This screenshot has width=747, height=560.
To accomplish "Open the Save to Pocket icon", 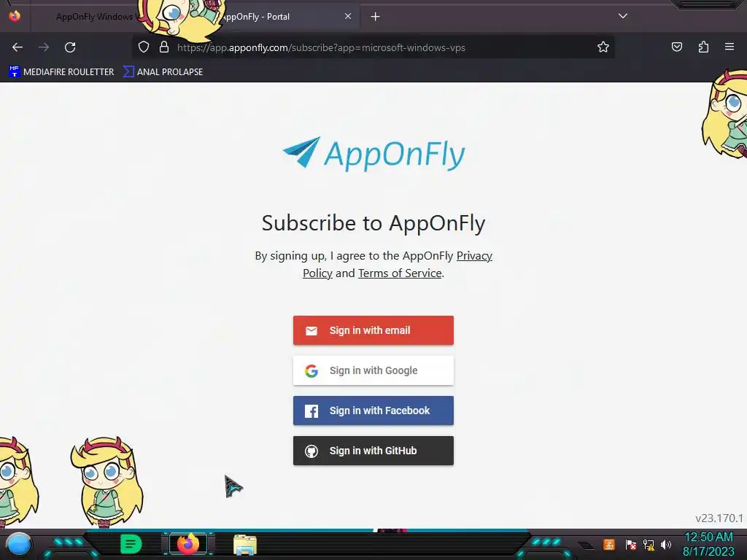I will 676,47.
